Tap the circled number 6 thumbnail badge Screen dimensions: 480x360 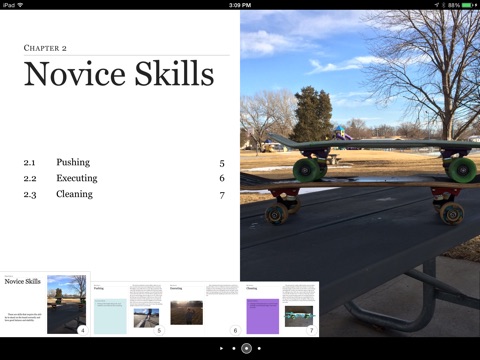(x=235, y=330)
